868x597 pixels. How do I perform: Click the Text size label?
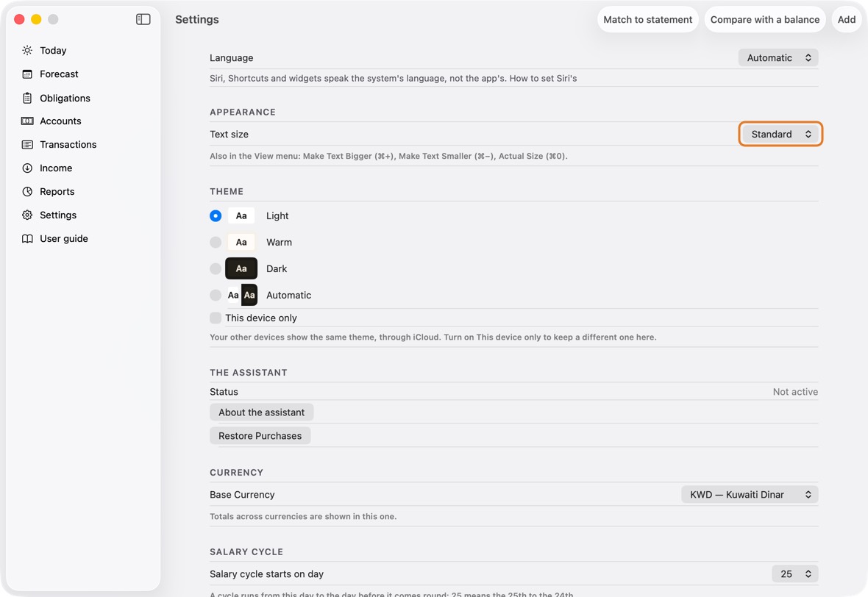pos(230,134)
